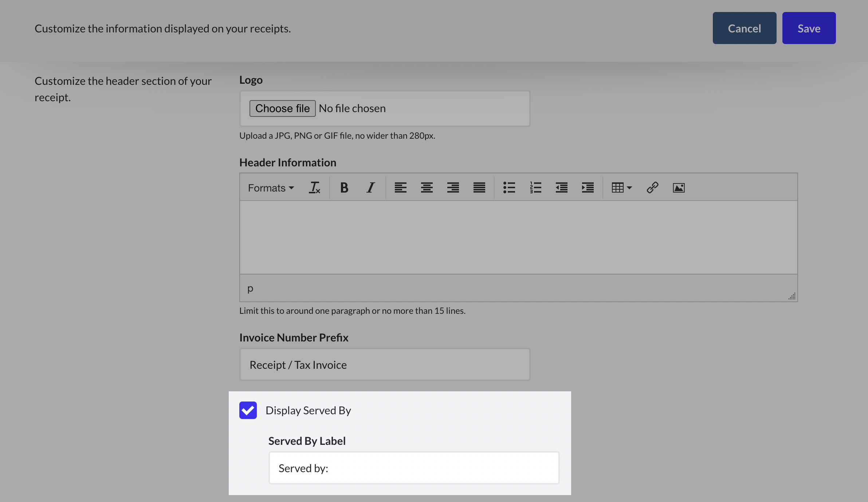Decrease the text indent
Viewport: 868px width, 502px height.
(x=561, y=187)
